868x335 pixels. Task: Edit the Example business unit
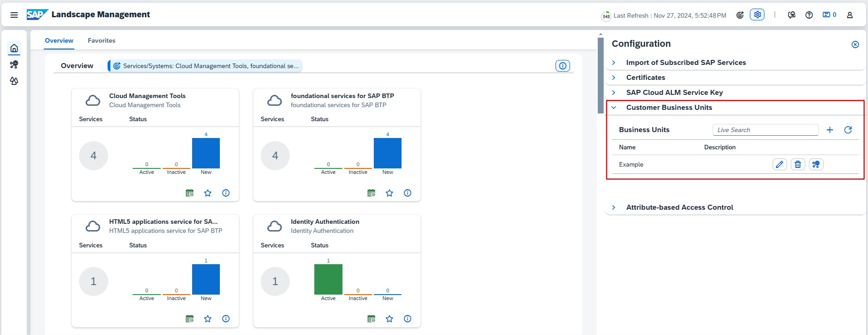779,164
